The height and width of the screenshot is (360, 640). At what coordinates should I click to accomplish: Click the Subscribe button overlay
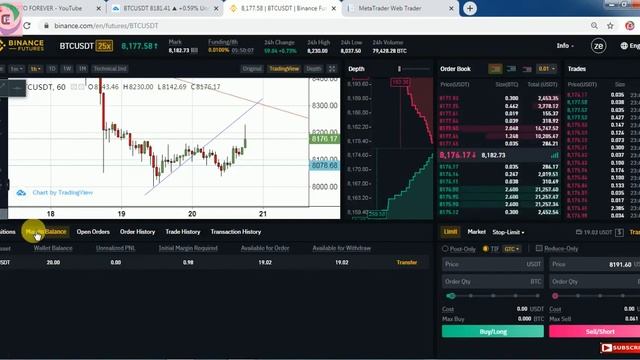click(x=620, y=347)
